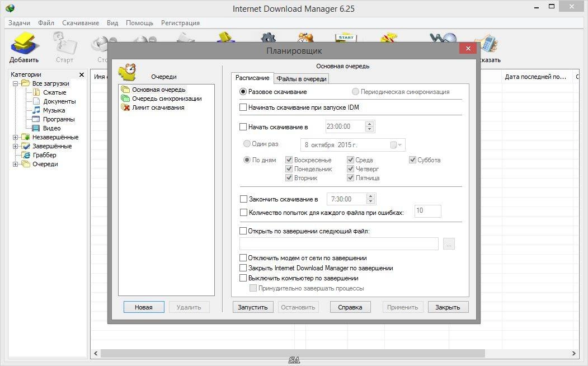Click the Программы category window icon
Screen dimensions: 588x366
click(36, 119)
